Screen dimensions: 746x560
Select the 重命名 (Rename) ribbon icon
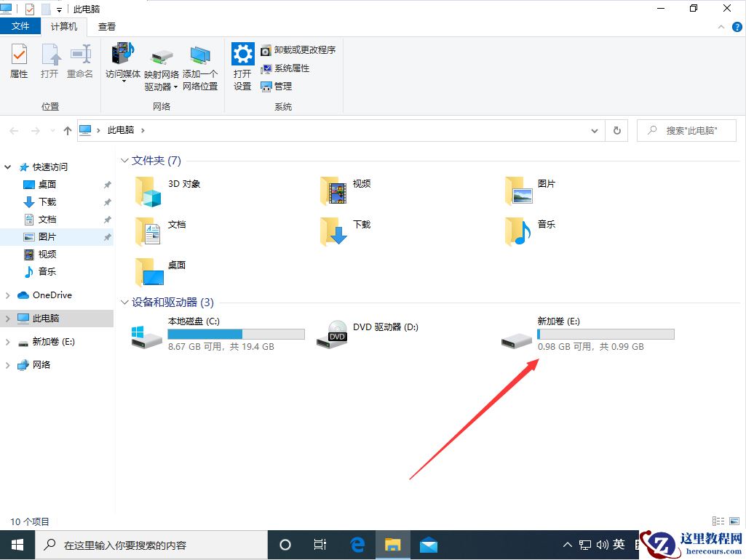(x=80, y=62)
